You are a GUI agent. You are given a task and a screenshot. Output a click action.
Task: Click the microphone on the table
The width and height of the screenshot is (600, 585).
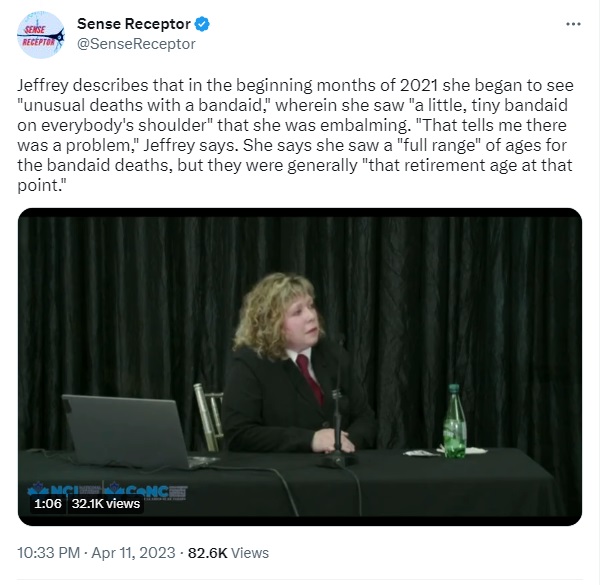pos(337,429)
